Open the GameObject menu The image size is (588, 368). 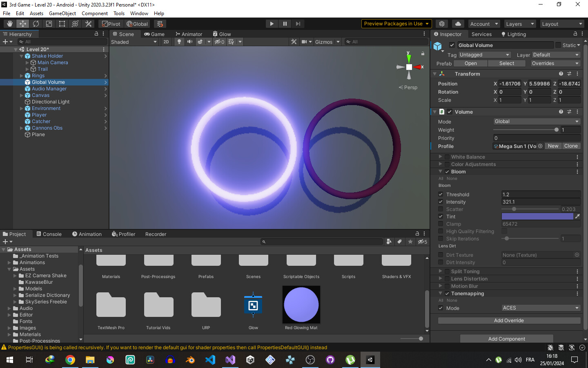click(62, 13)
